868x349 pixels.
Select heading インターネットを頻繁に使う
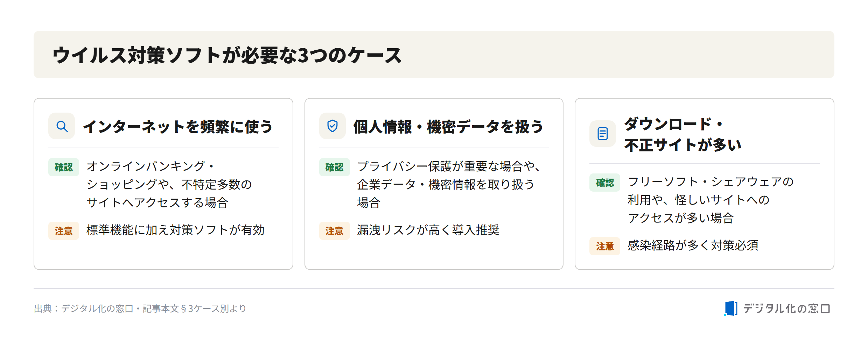coord(178,127)
